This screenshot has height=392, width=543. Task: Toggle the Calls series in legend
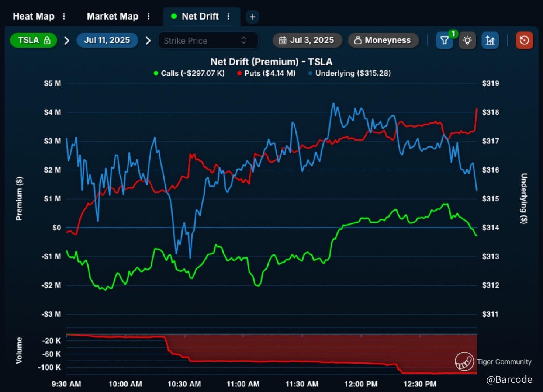189,73
